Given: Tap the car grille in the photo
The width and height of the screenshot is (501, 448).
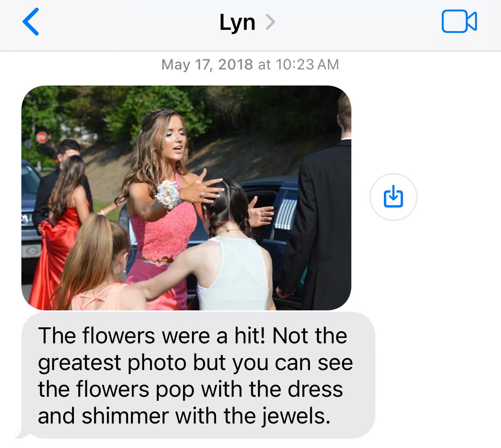Looking at the screenshot, I should 285,213.
